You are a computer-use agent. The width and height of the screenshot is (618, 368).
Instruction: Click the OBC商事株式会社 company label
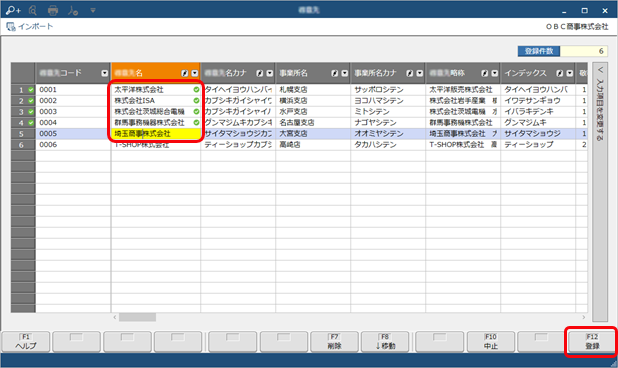tap(577, 27)
